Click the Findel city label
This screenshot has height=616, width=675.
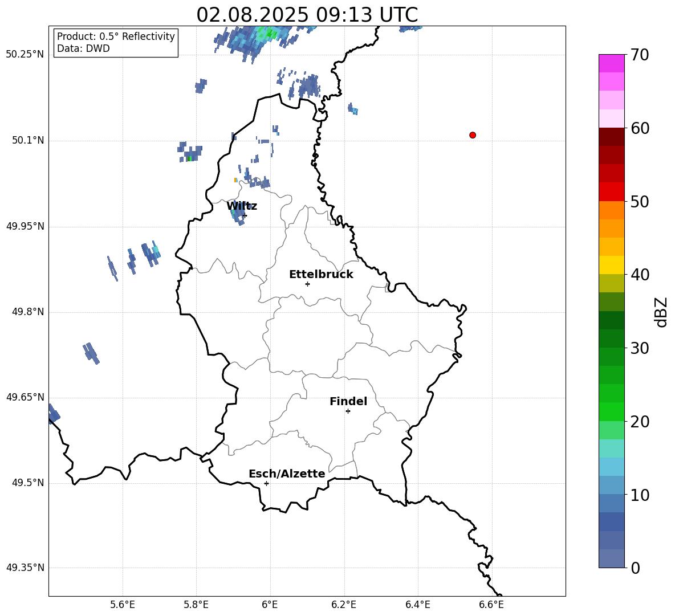click(348, 401)
